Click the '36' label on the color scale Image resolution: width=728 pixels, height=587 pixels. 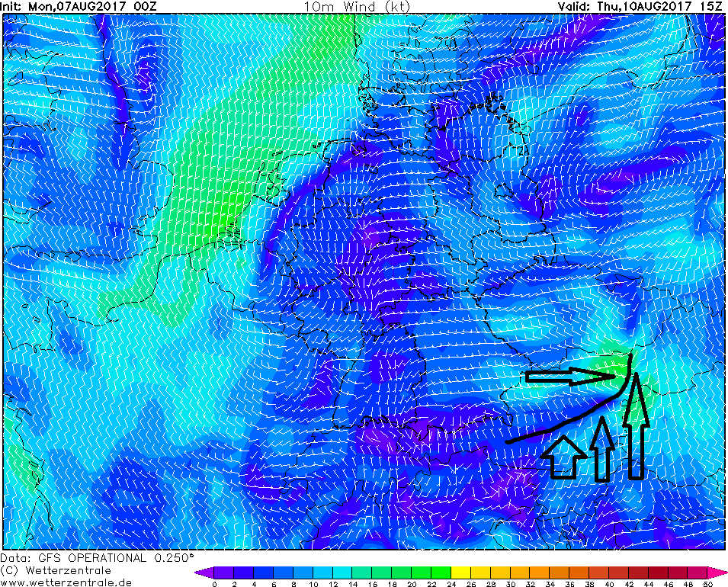(x=570, y=584)
